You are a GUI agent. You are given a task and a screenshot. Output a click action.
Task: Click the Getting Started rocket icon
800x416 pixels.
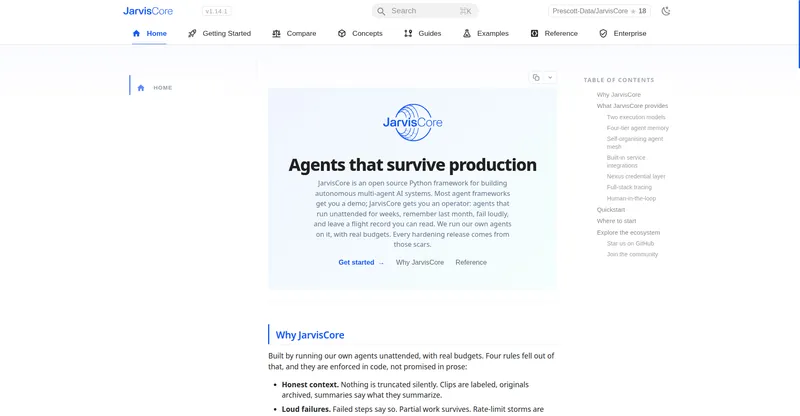tap(192, 33)
